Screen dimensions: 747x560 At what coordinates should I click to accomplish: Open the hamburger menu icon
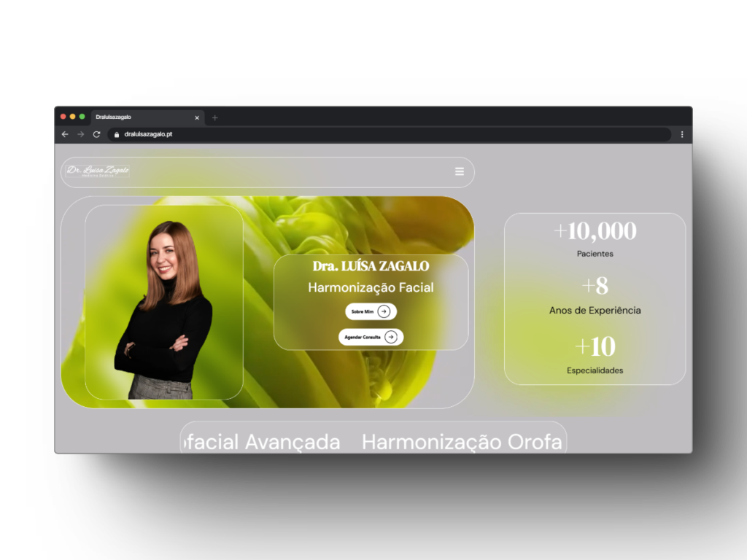(460, 171)
